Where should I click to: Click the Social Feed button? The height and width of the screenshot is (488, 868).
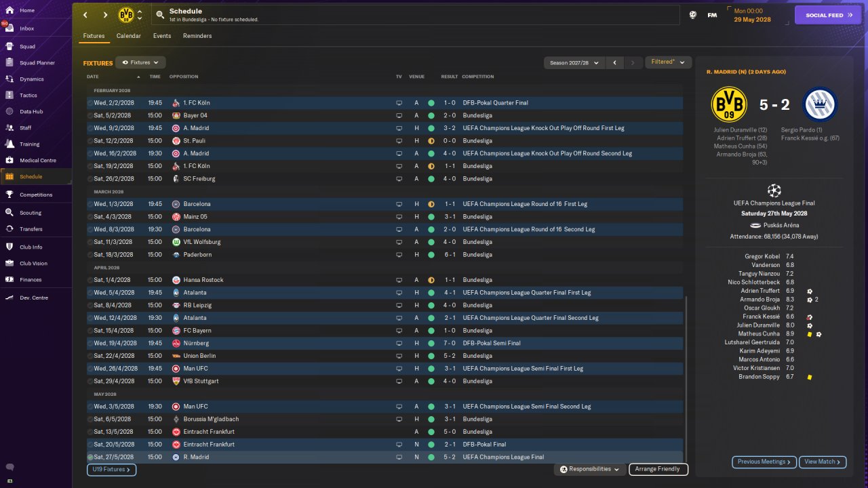tap(827, 15)
